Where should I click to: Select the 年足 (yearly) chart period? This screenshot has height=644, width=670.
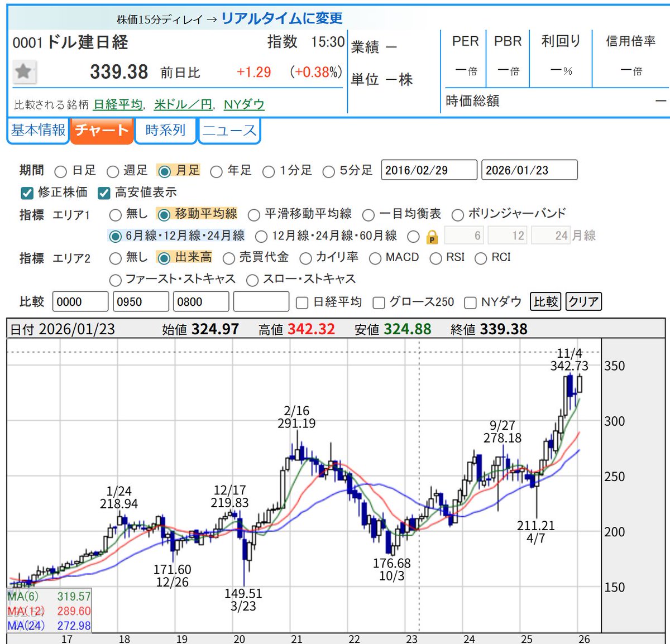217,171
